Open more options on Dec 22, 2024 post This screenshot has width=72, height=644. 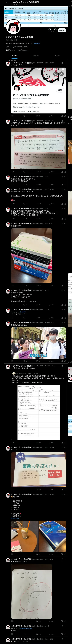coord(65,121)
